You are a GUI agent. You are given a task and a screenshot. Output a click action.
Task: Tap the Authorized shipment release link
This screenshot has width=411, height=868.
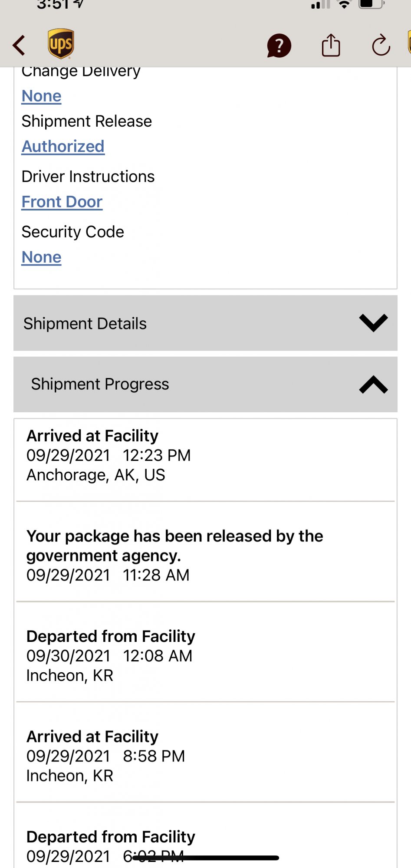click(63, 147)
